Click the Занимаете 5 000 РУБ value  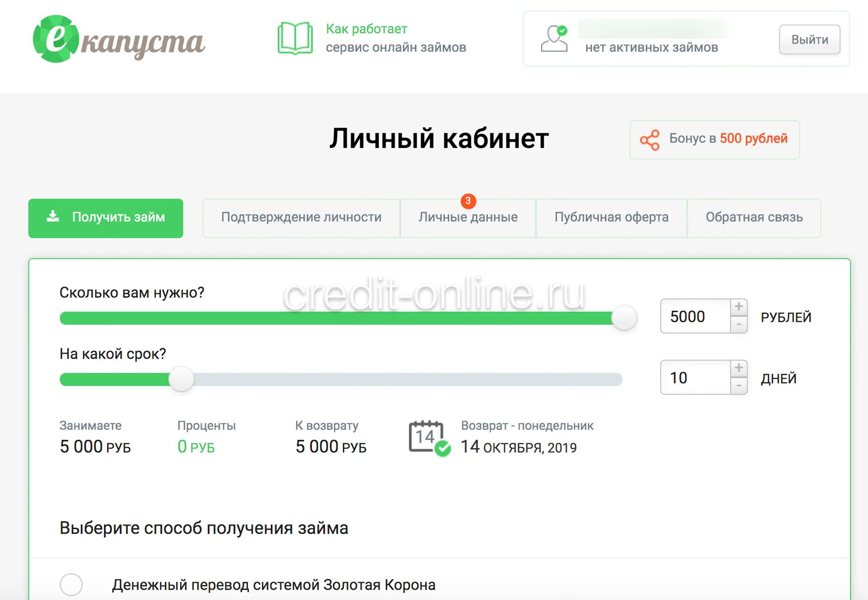(x=95, y=447)
